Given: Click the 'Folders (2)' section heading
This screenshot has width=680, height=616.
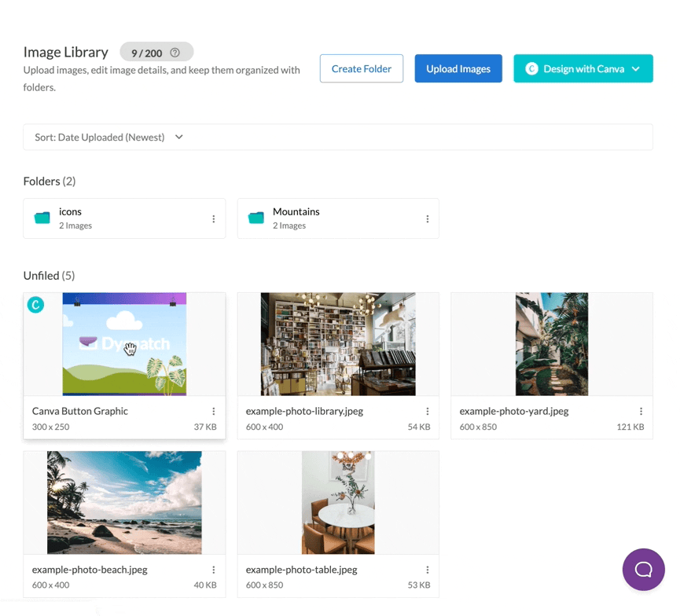Looking at the screenshot, I should 50,181.
